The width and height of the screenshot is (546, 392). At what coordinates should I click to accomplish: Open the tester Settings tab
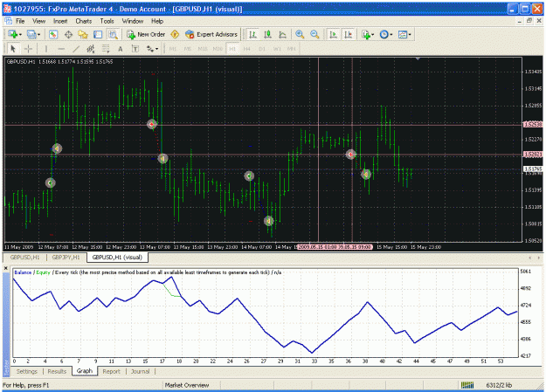click(x=27, y=371)
